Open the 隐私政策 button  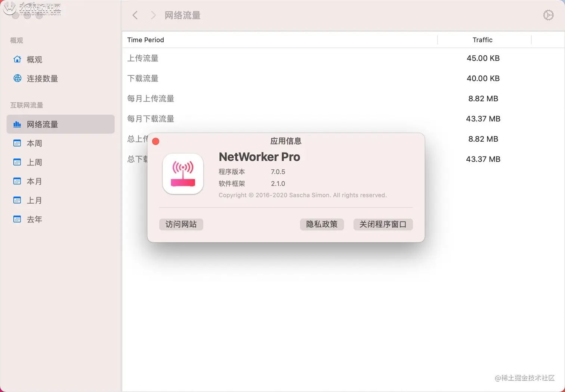(x=322, y=224)
